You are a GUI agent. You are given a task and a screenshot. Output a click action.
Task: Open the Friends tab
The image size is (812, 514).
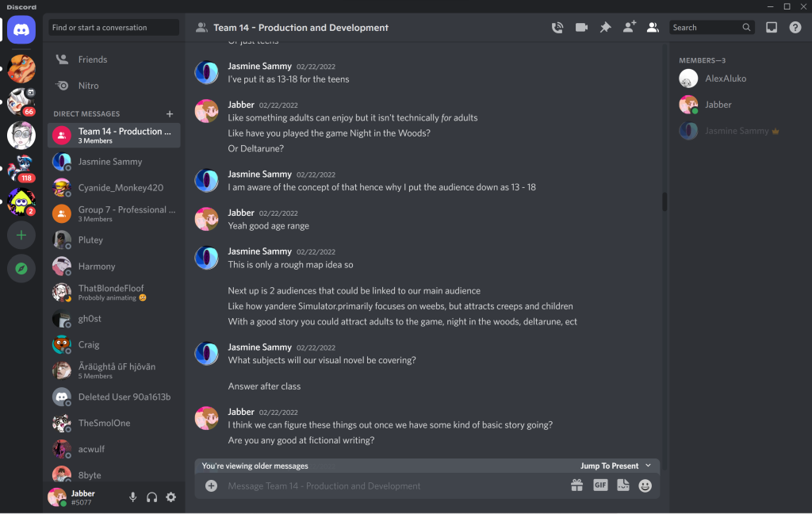[93, 59]
